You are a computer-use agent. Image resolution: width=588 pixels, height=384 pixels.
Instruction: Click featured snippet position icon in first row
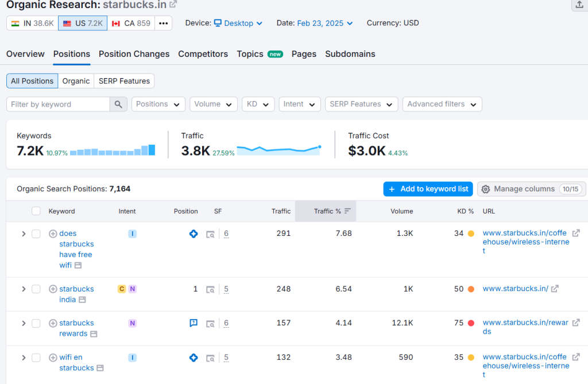coord(194,234)
